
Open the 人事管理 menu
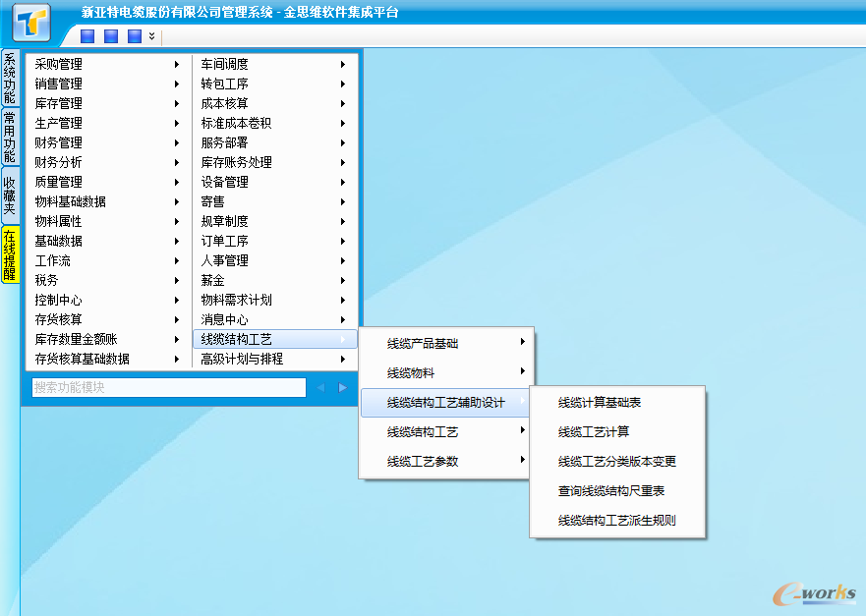pyautogui.click(x=275, y=260)
